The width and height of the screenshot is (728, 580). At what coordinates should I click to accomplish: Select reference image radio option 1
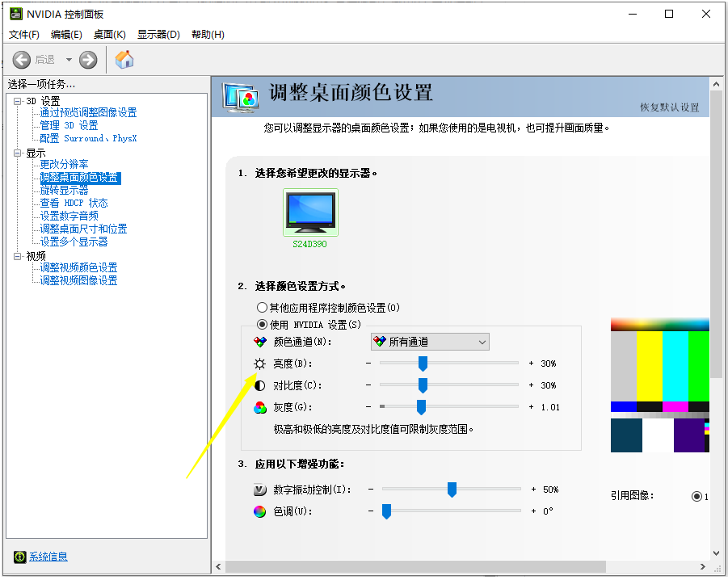(x=696, y=496)
